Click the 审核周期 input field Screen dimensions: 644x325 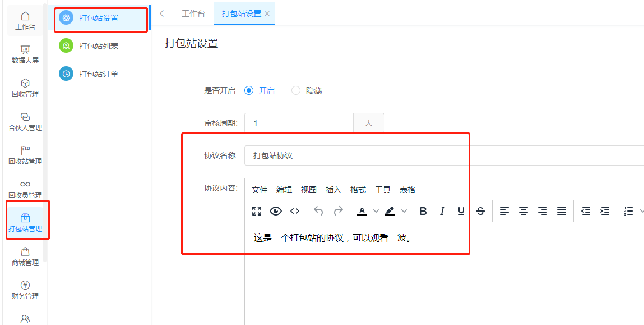299,123
